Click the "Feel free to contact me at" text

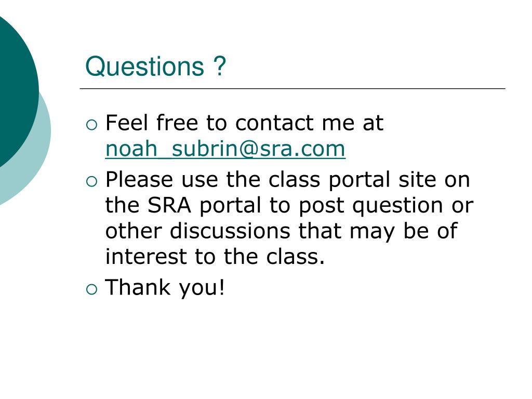[x=244, y=123]
